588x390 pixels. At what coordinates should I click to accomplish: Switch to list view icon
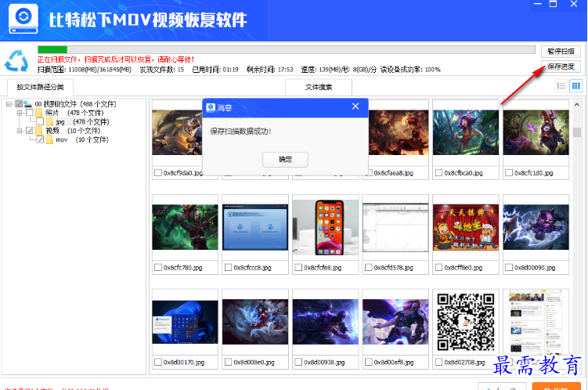pos(561,85)
